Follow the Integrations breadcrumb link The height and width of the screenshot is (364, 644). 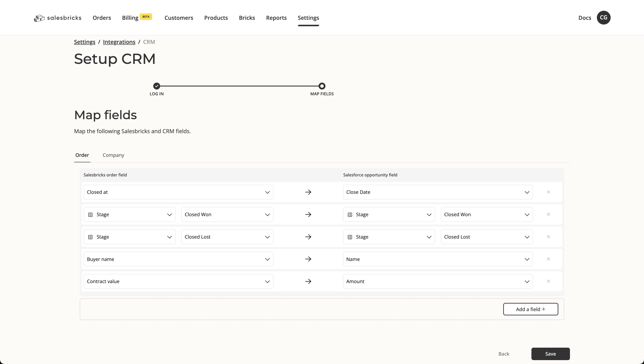(x=119, y=42)
